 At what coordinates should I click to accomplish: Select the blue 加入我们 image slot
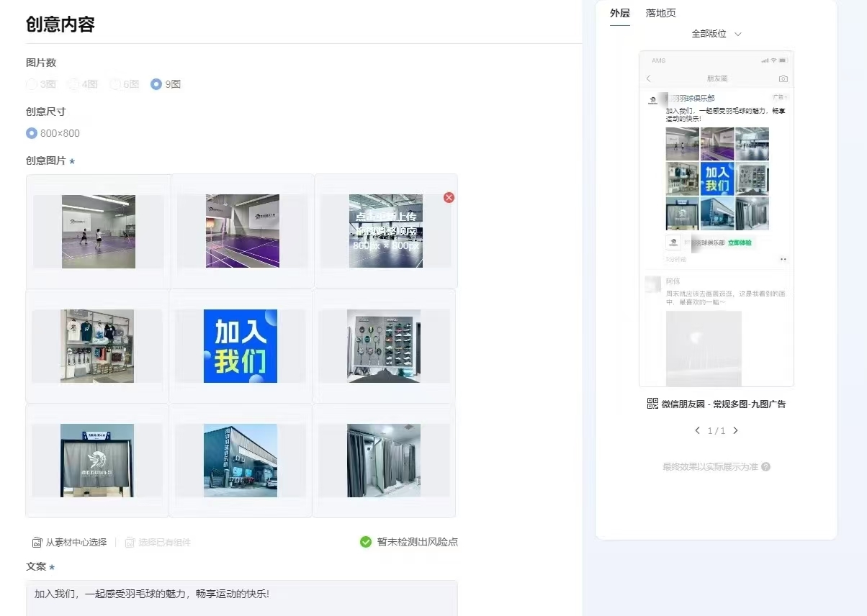241,346
